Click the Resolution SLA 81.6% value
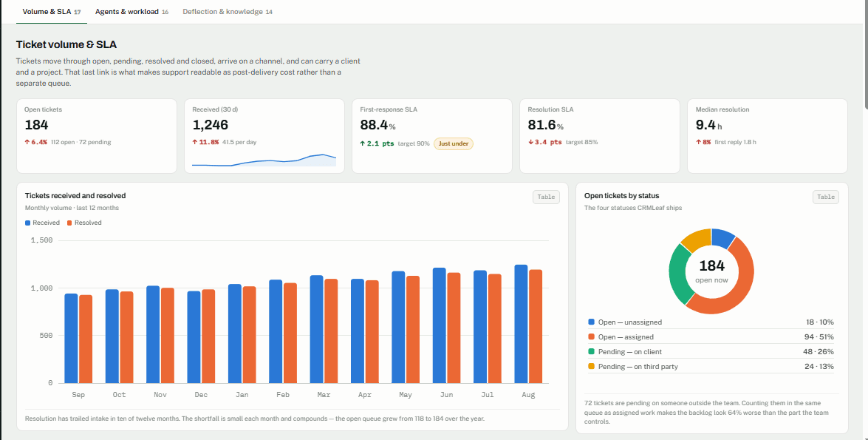Image resolution: width=868 pixels, height=440 pixels. (545, 125)
